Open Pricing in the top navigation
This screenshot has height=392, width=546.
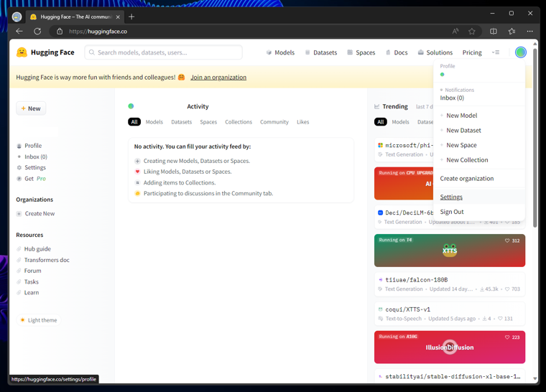point(472,52)
